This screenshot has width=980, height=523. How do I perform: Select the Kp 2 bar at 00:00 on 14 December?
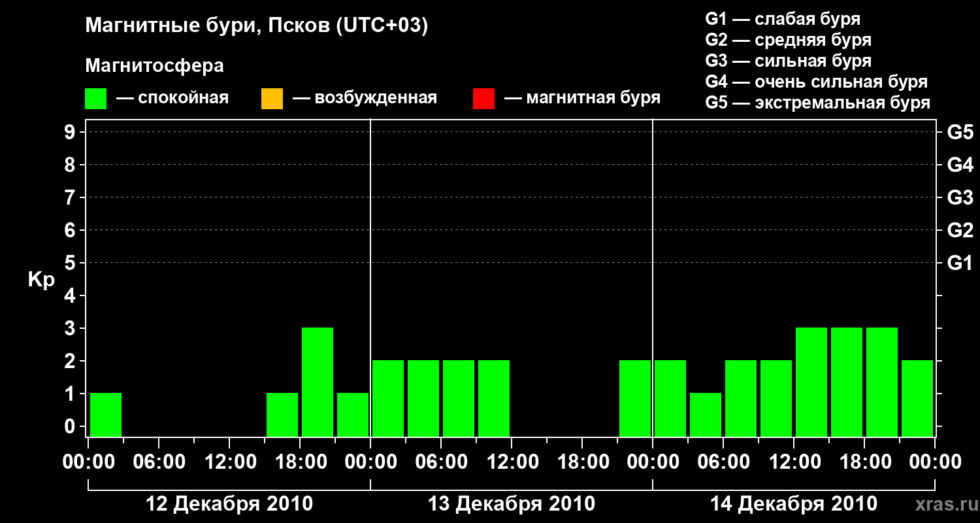670,398
